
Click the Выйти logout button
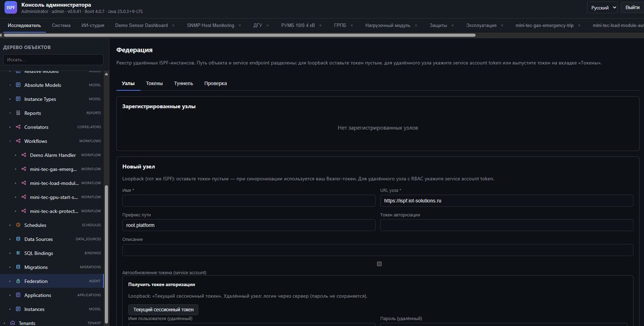coord(632,8)
